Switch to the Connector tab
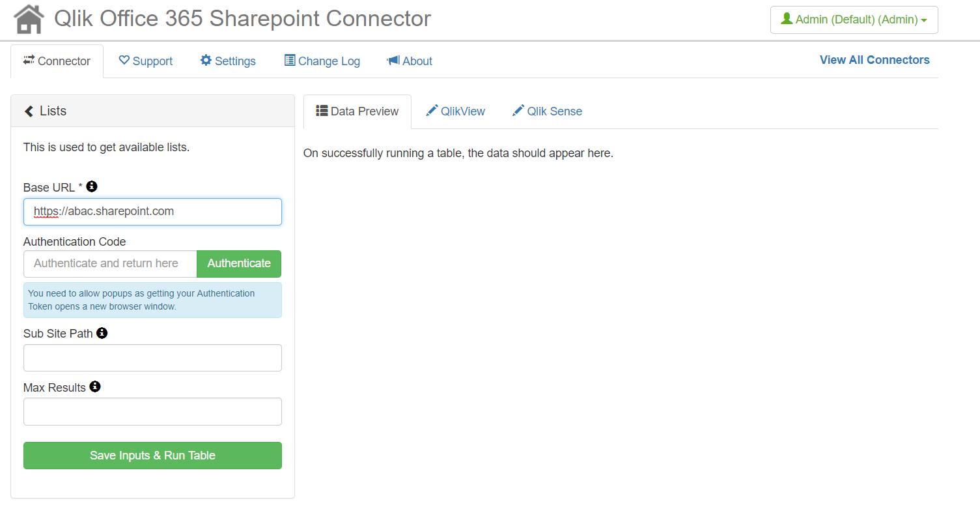The height and width of the screenshot is (509, 980). [57, 61]
